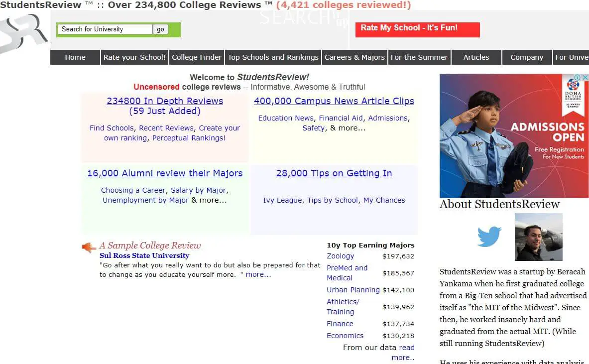Viewport: 589px width, 364px height.
Task: Click the My Chances link
Action: 384,200
